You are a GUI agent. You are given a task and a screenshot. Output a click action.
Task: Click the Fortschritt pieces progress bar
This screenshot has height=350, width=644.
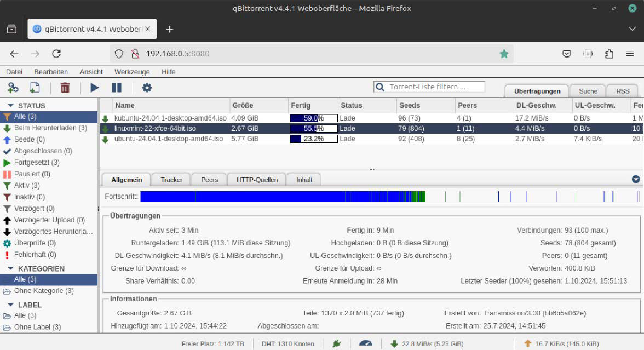(389, 196)
